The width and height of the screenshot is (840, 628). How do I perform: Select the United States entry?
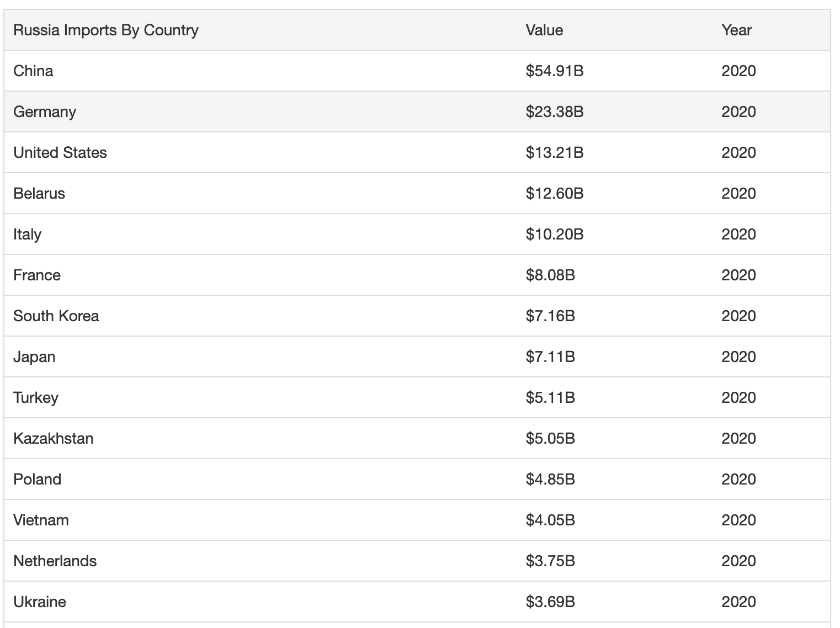60,153
